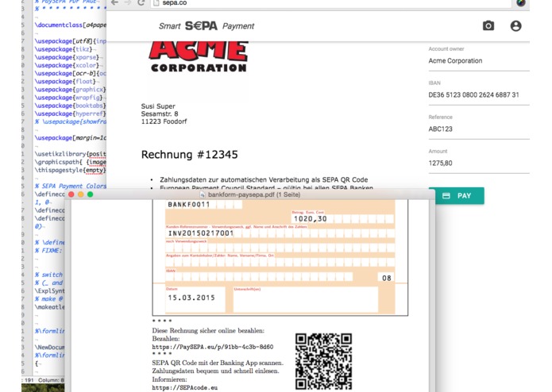The image size is (552, 392).
Task: Click the \usepackage{float} line in editor
Action: [x=65, y=82]
